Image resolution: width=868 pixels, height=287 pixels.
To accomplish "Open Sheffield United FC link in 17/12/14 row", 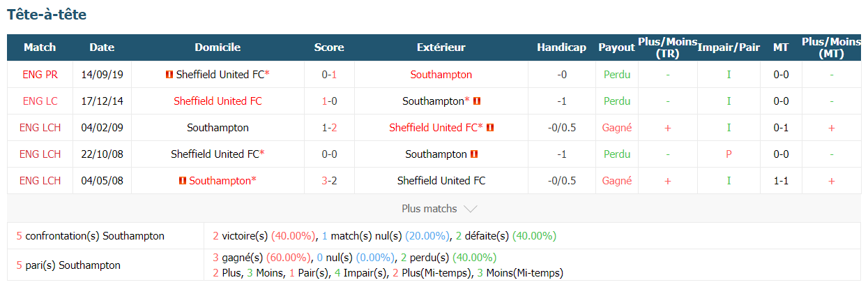I will pyautogui.click(x=218, y=101).
